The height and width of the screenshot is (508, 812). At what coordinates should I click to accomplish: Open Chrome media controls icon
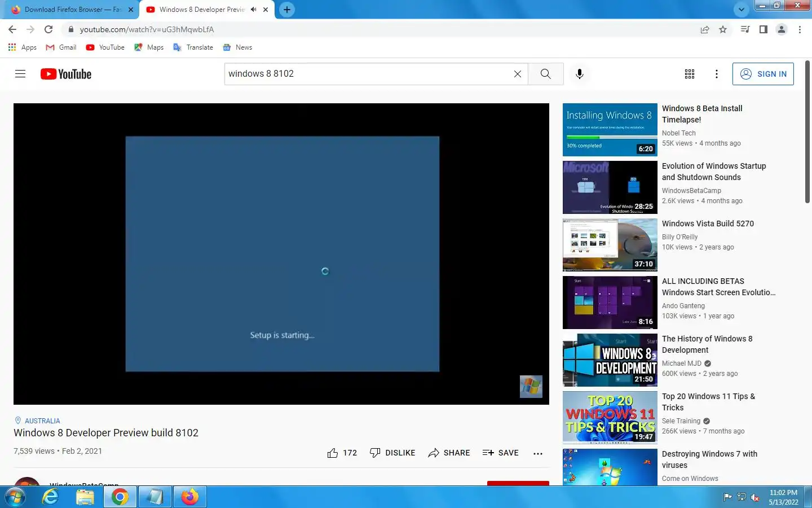745,29
